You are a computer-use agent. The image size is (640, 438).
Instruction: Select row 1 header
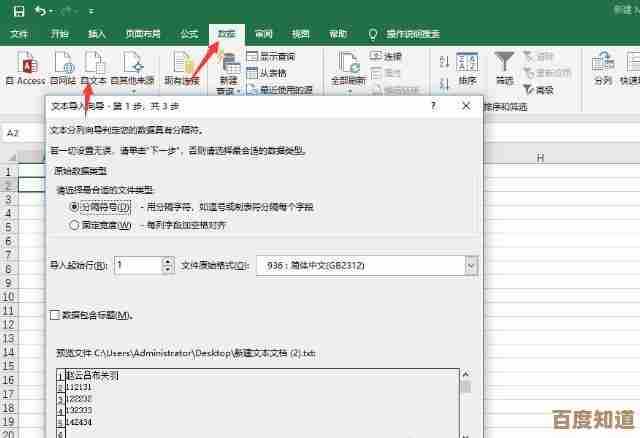(9, 171)
